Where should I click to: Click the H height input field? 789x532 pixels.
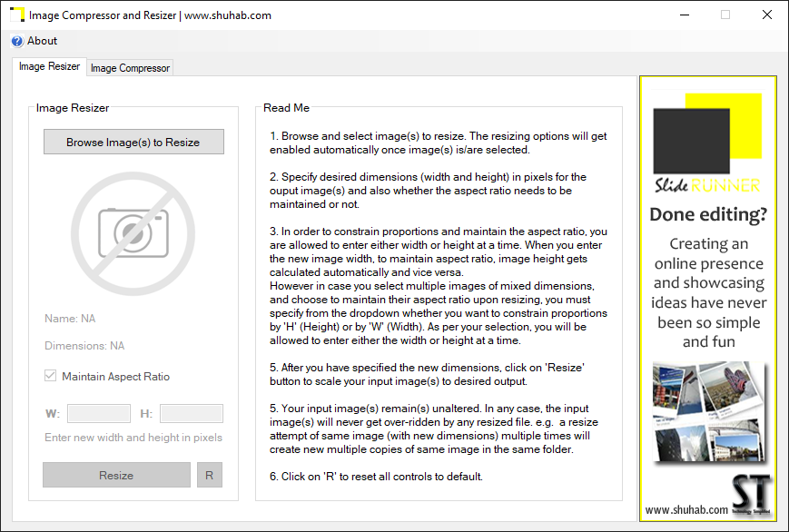[192, 414]
